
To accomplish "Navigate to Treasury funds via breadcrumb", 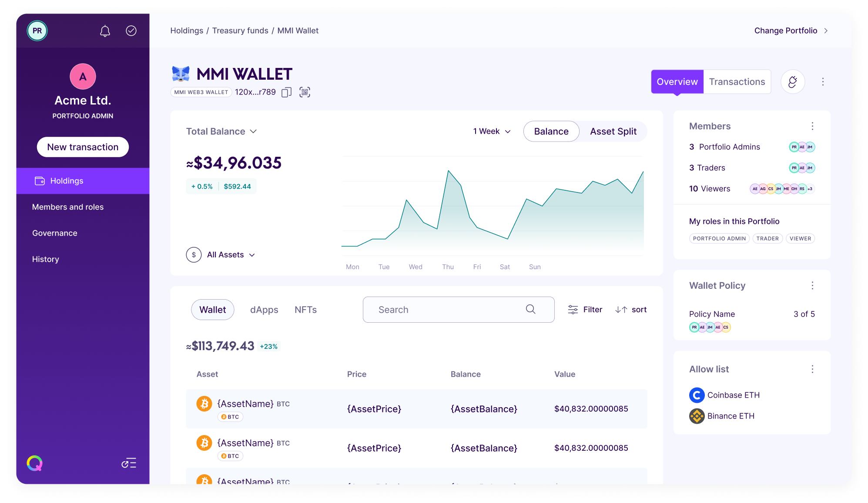I will click(240, 30).
